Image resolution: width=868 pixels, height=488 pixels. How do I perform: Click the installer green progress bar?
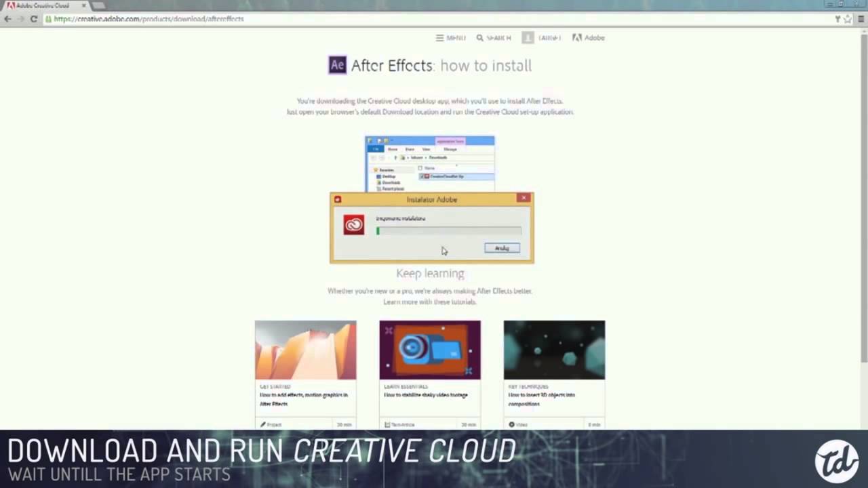tap(449, 231)
